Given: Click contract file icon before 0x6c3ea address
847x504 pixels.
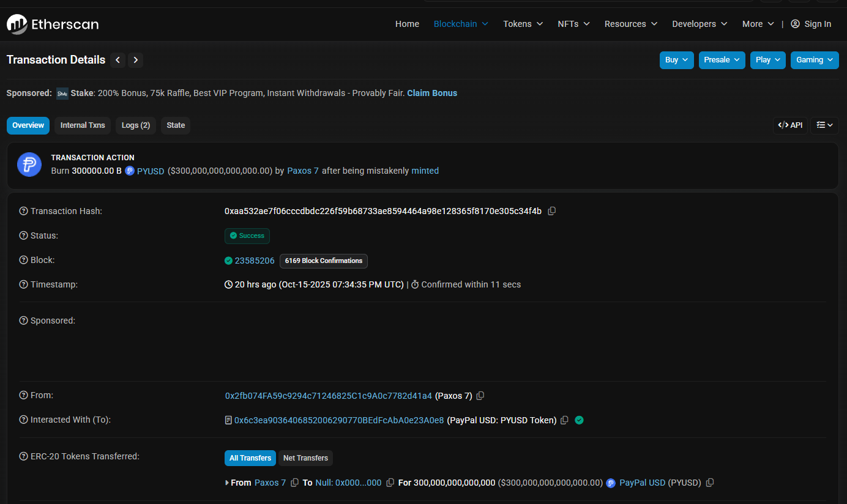Looking at the screenshot, I should coord(228,420).
